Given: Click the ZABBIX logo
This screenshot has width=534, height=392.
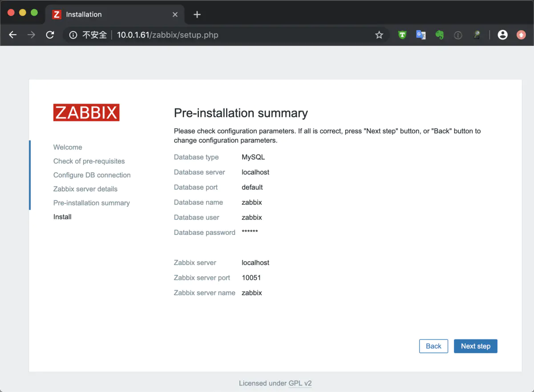Looking at the screenshot, I should tap(86, 113).
